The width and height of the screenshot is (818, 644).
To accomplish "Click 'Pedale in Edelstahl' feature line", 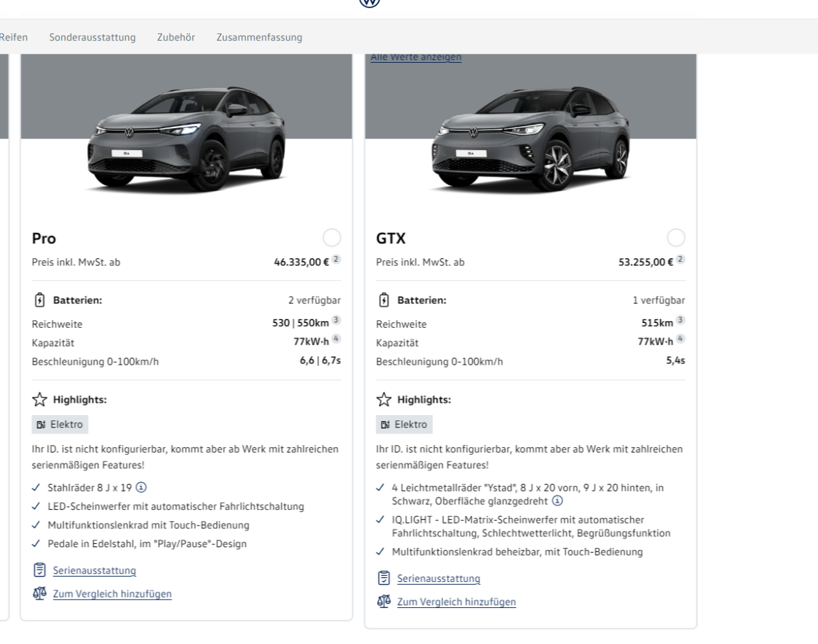I will [x=147, y=544].
